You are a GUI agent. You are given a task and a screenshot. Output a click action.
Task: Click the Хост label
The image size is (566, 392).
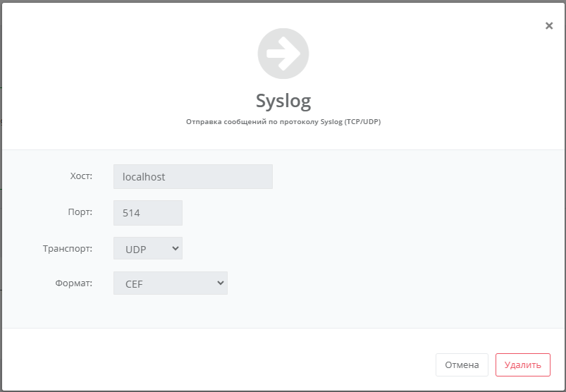point(81,176)
